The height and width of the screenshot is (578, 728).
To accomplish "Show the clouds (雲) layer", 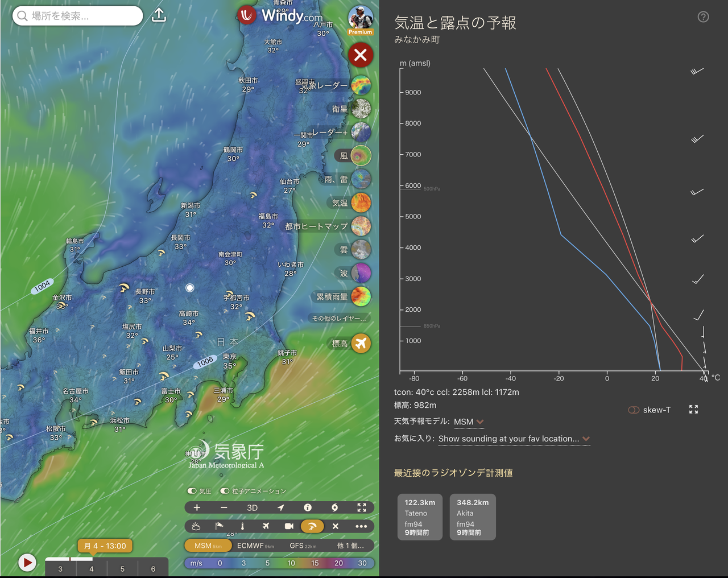I will (x=361, y=250).
